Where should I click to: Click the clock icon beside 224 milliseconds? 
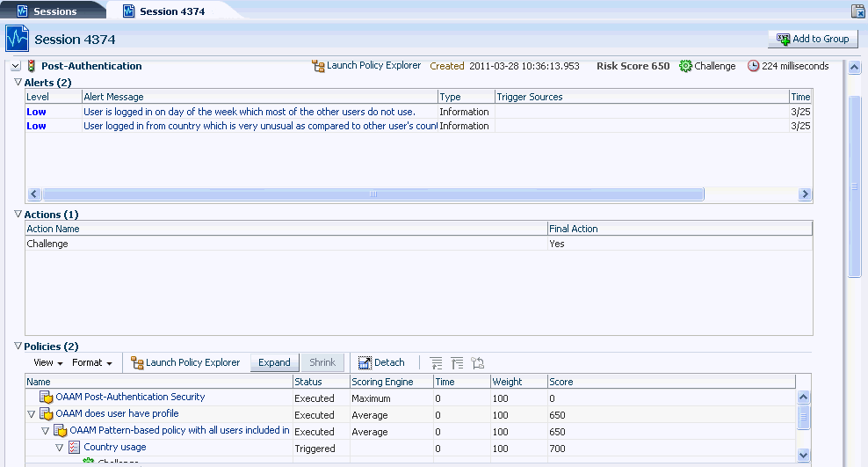753,66
